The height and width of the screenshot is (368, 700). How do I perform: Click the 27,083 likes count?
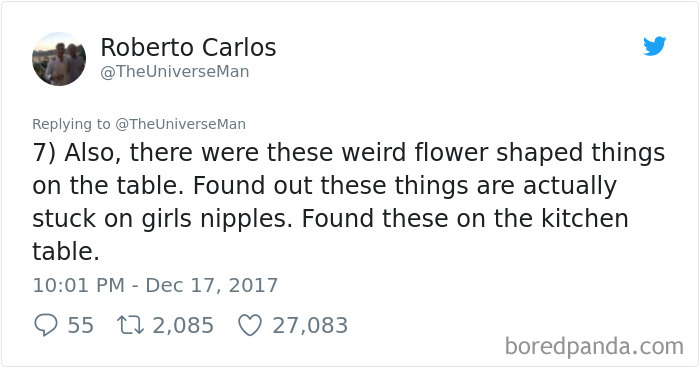coord(310,325)
